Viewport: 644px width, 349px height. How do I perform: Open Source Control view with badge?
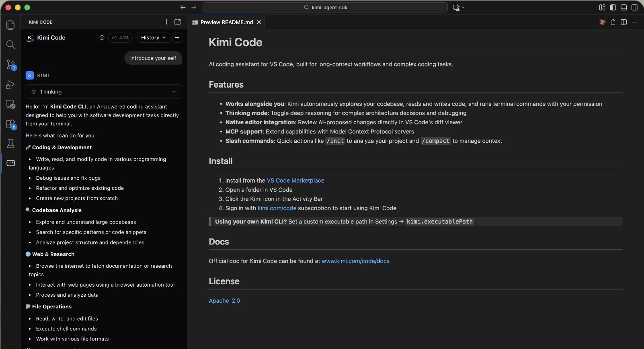[x=10, y=64]
